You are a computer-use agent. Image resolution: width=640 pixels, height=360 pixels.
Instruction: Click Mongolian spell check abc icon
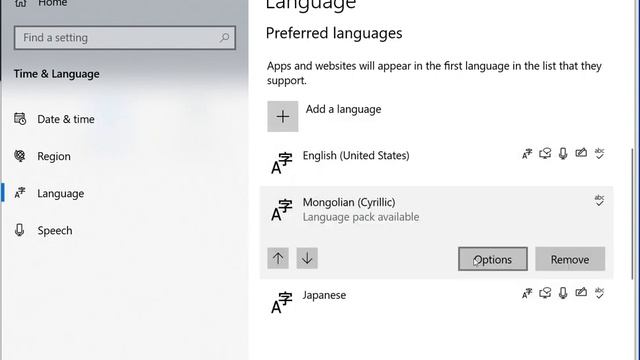click(x=599, y=200)
